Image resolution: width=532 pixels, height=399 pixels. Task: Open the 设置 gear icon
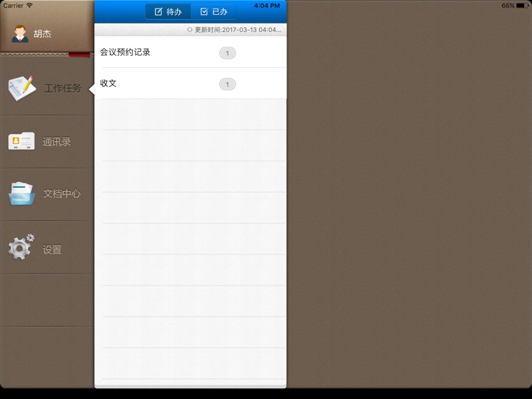(x=21, y=247)
